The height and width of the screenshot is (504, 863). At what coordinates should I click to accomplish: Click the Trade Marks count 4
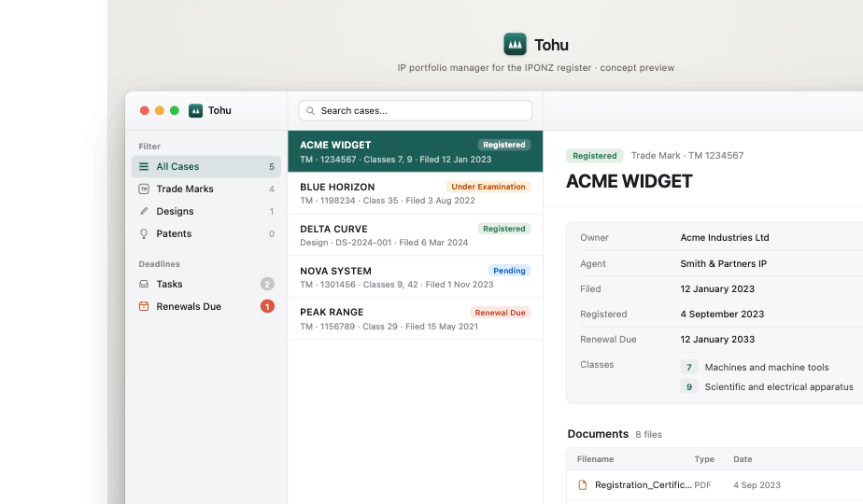pyautogui.click(x=272, y=189)
